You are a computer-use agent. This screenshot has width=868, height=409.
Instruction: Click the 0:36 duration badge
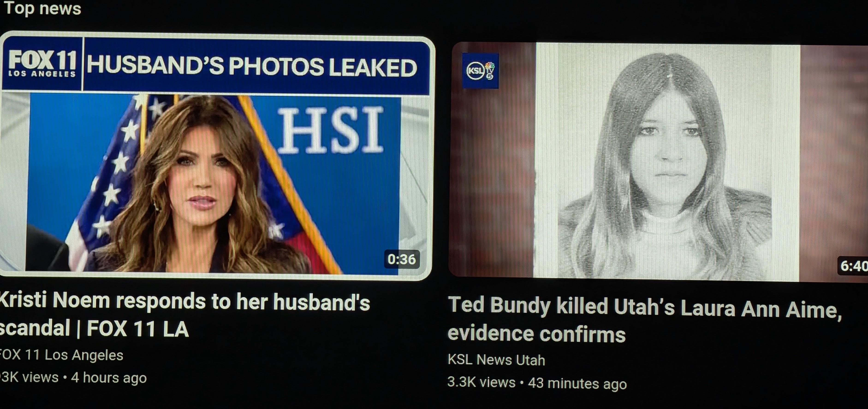coord(402,259)
